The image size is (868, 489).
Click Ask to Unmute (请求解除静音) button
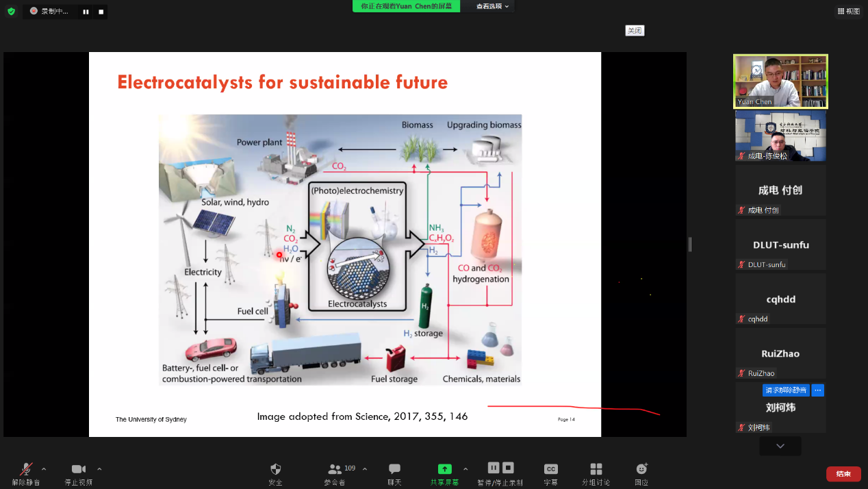click(x=786, y=390)
